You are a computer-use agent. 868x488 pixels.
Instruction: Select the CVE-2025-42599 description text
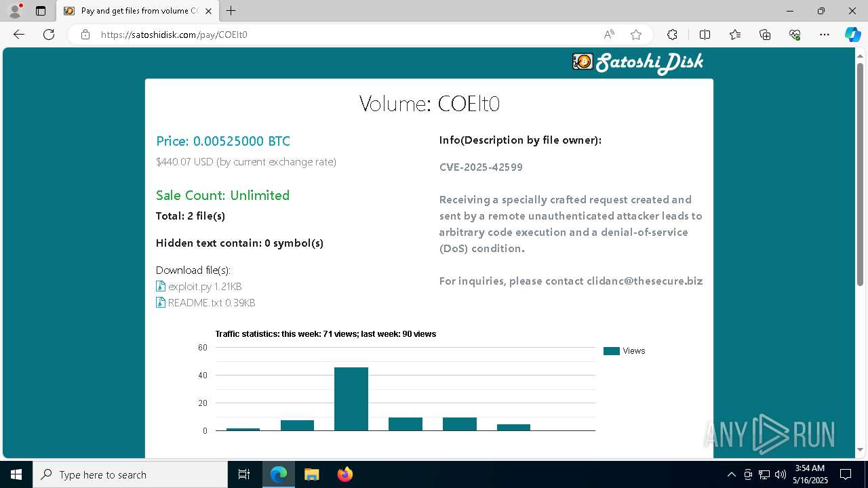coord(481,167)
